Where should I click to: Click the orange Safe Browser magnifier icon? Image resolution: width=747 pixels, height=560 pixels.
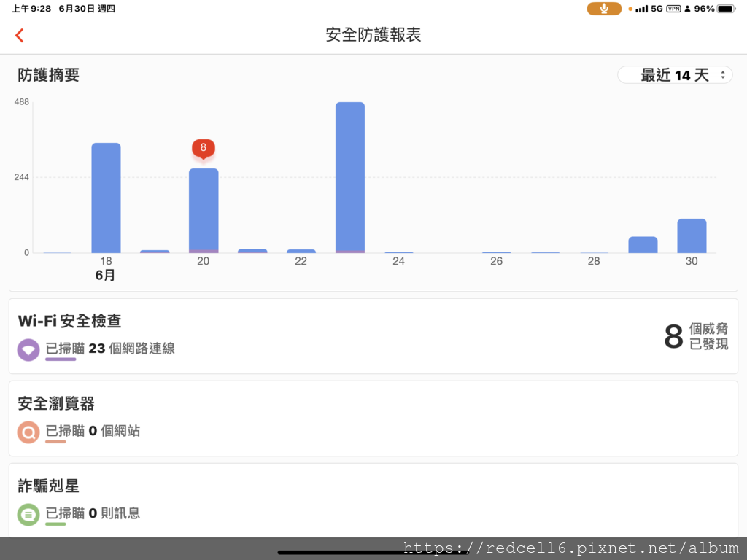pos(28,432)
